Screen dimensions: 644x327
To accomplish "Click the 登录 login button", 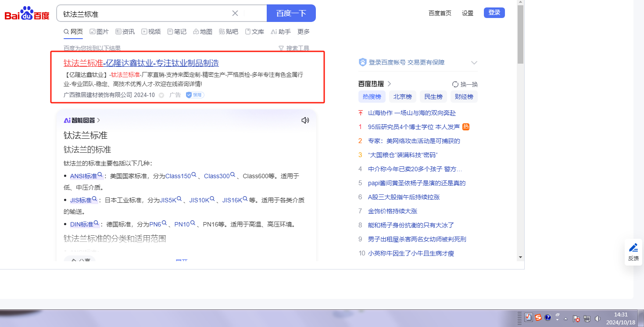I will 494,13.
